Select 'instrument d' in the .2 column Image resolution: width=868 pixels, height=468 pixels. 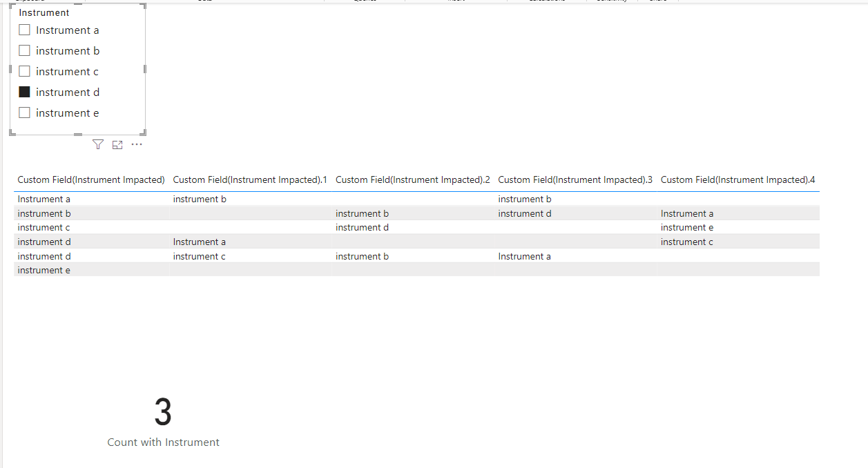363,227
